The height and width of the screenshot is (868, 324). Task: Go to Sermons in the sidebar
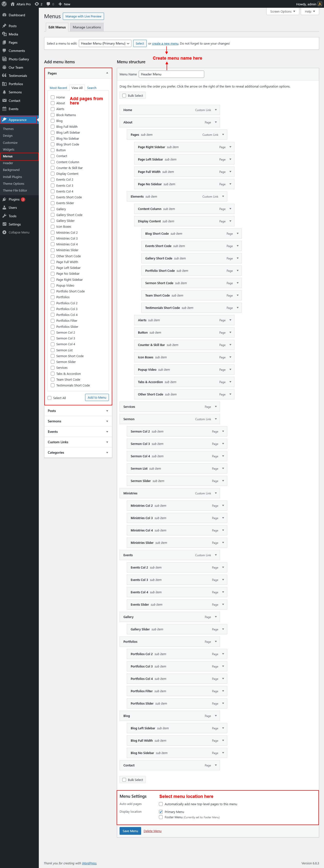coord(15,92)
